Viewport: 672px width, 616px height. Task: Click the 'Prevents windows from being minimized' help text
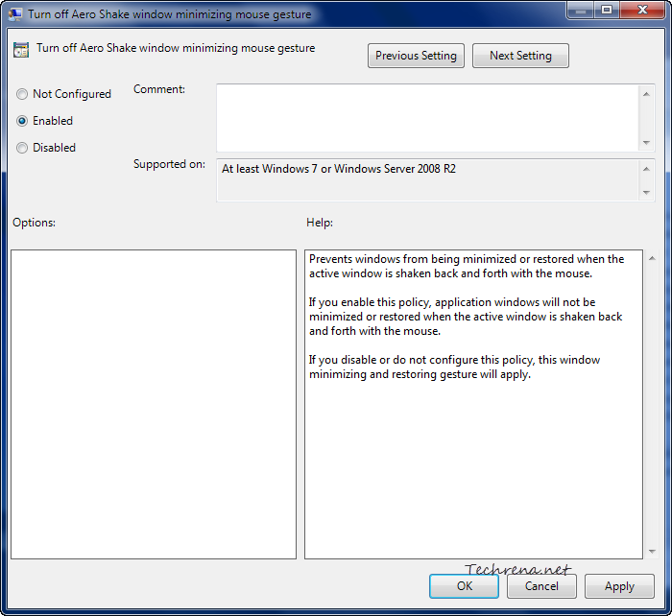click(x=467, y=266)
